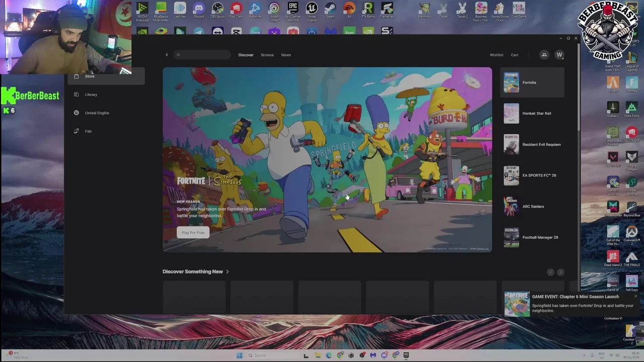
Task: Click carousel next arrow for Discover Something New
Action: pyautogui.click(x=560, y=272)
